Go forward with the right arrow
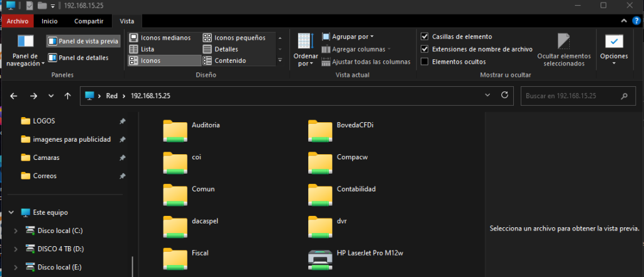The image size is (644, 277). (34, 96)
